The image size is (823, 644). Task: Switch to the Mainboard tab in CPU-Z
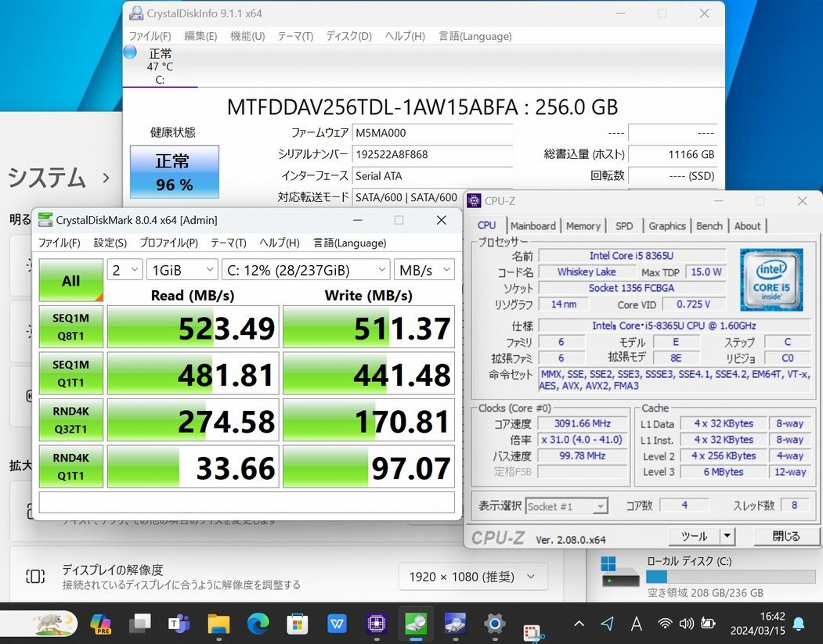point(532,226)
